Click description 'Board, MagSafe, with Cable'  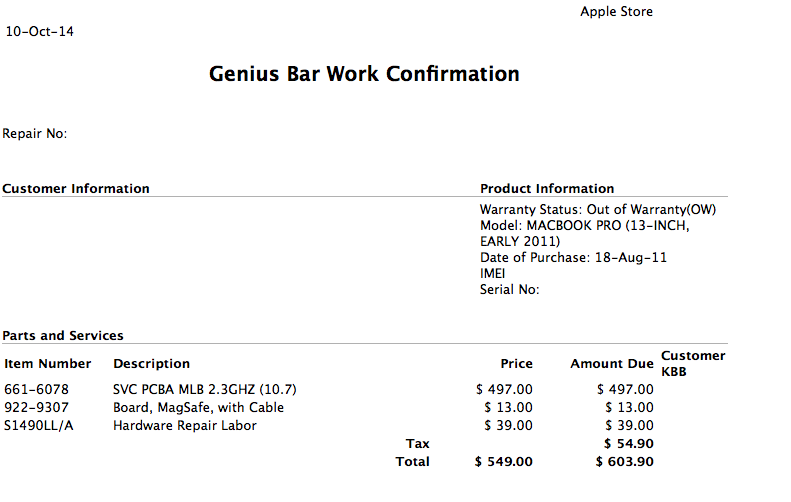198,407
